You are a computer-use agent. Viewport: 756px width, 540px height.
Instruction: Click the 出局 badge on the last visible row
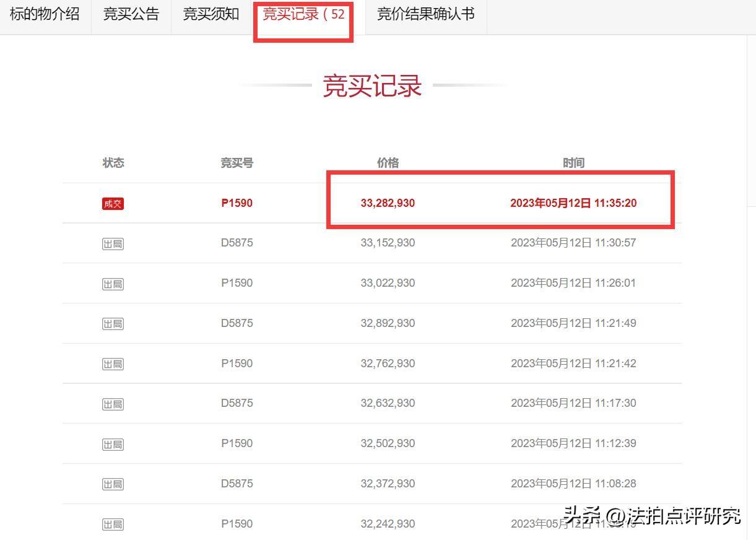pyautogui.click(x=113, y=523)
